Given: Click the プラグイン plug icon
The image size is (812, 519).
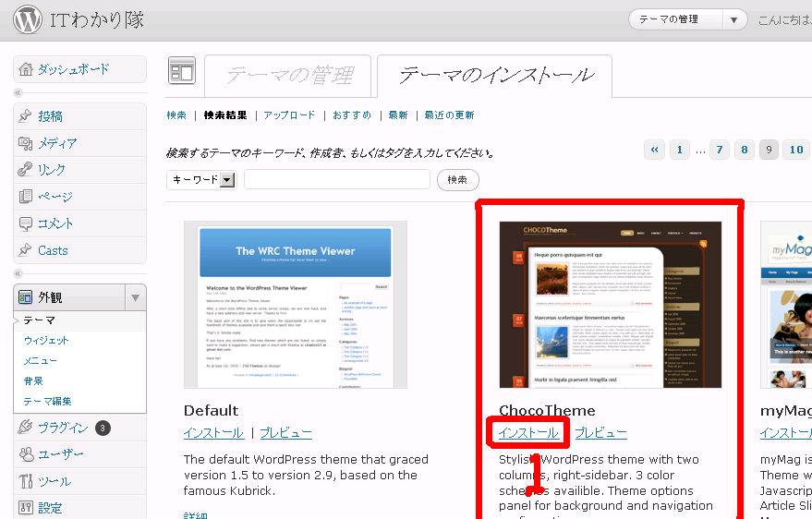Looking at the screenshot, I should [25, 428].
